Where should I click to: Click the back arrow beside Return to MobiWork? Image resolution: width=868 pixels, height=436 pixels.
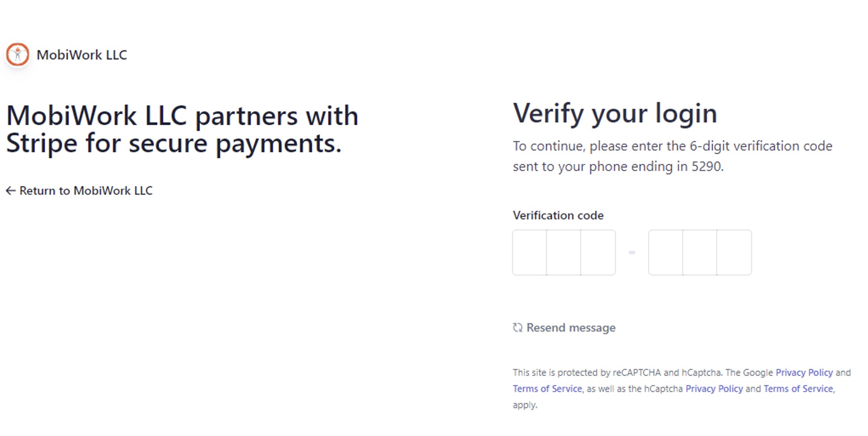click(11, 191)
